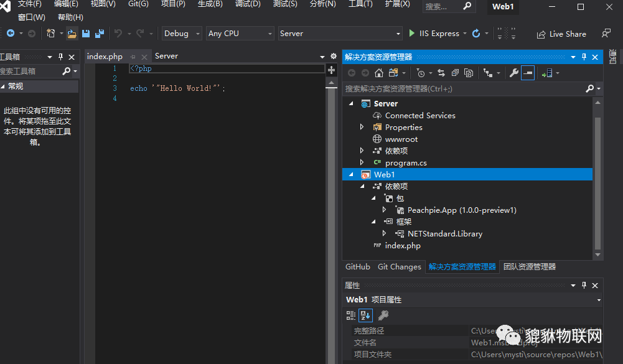Click the Home icon in Solution Explorer
The image size is (623, 364).
tap(379, 73)
